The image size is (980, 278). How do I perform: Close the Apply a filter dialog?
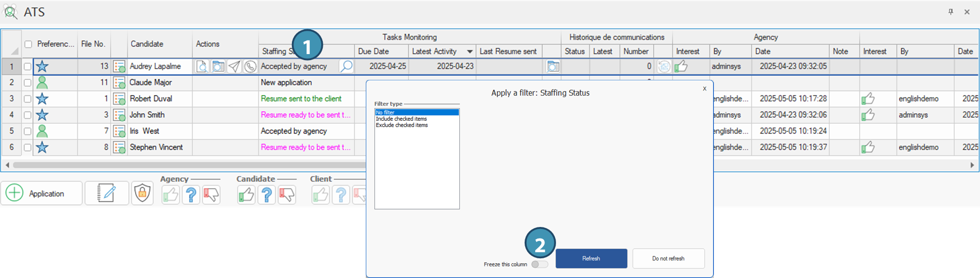tap(704, 89)
